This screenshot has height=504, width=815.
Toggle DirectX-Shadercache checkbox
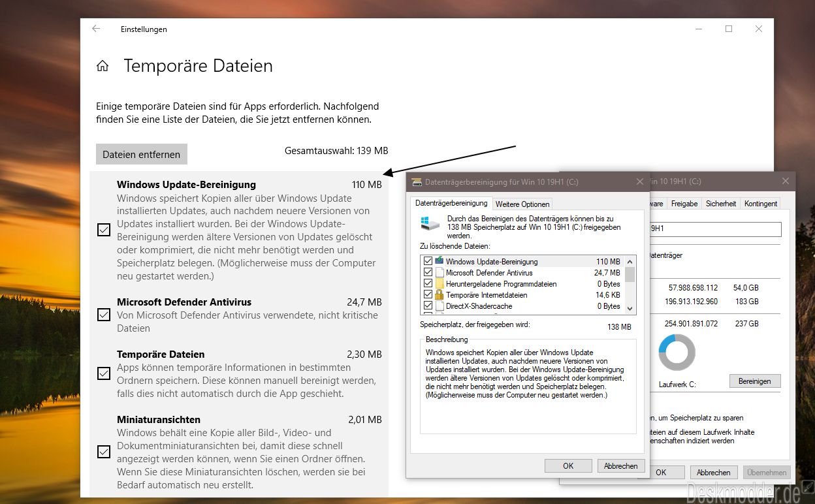428,306
